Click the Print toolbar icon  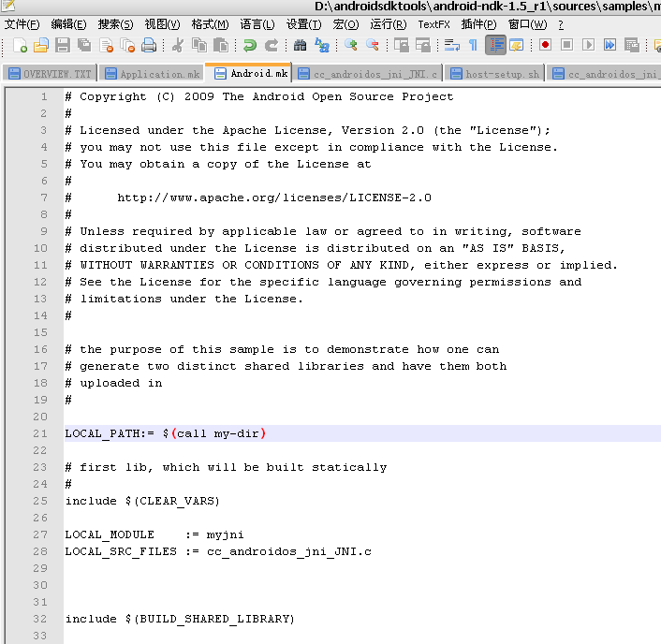(149, 45)
